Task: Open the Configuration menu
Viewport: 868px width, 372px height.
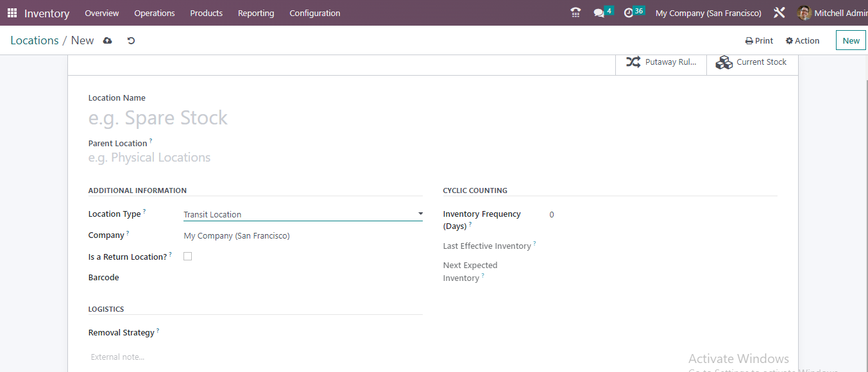Action: (x=314, y=13)
